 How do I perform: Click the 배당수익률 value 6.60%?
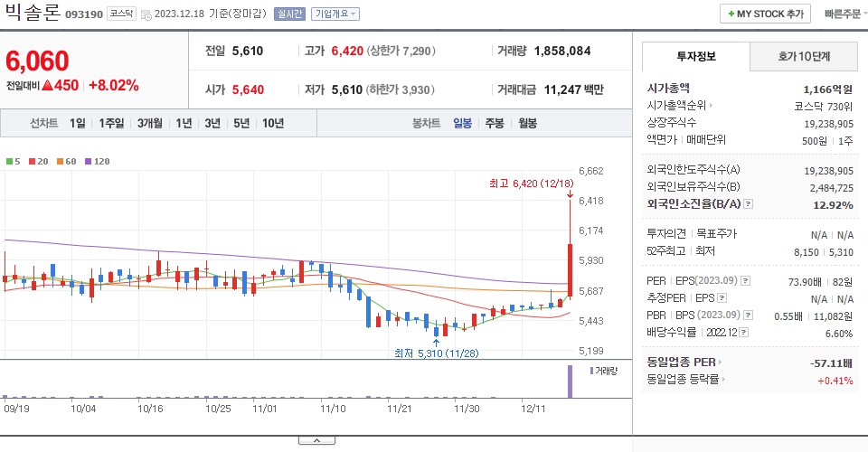839,334
